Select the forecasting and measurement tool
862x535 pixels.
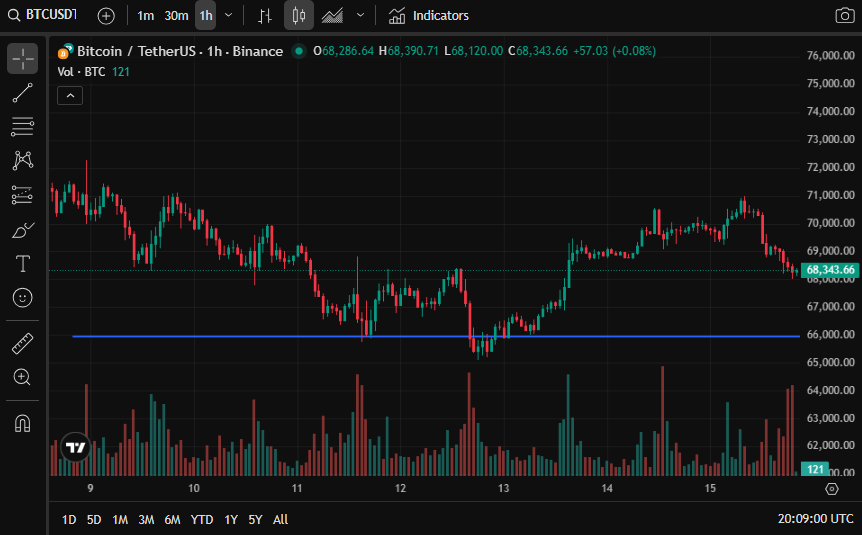pyautogui.click(x=23, y=195)
